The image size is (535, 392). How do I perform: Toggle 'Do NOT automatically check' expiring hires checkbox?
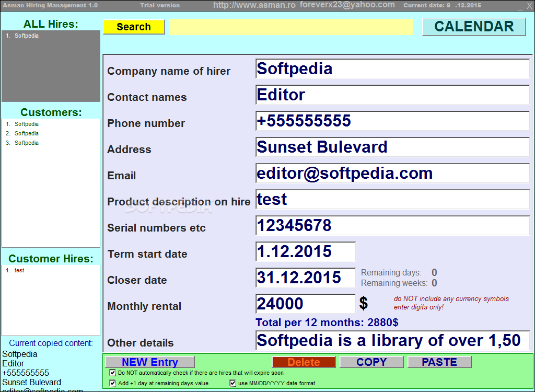[113, 373]
